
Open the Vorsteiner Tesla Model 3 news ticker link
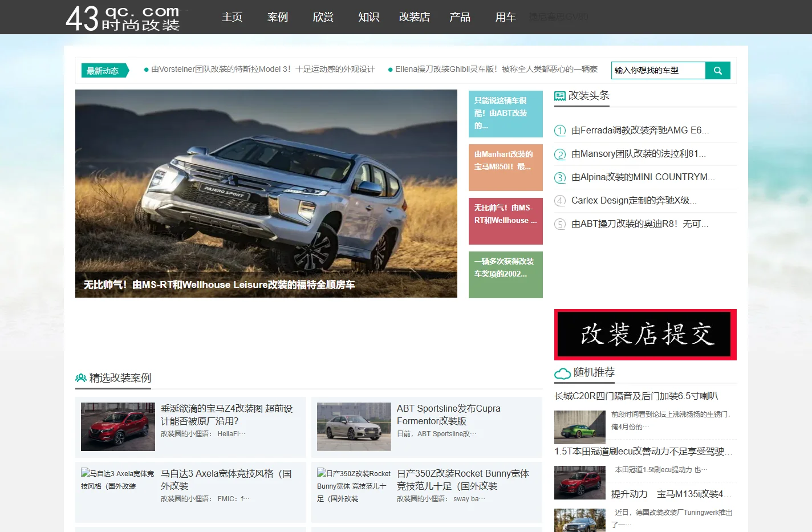point(263,69)
